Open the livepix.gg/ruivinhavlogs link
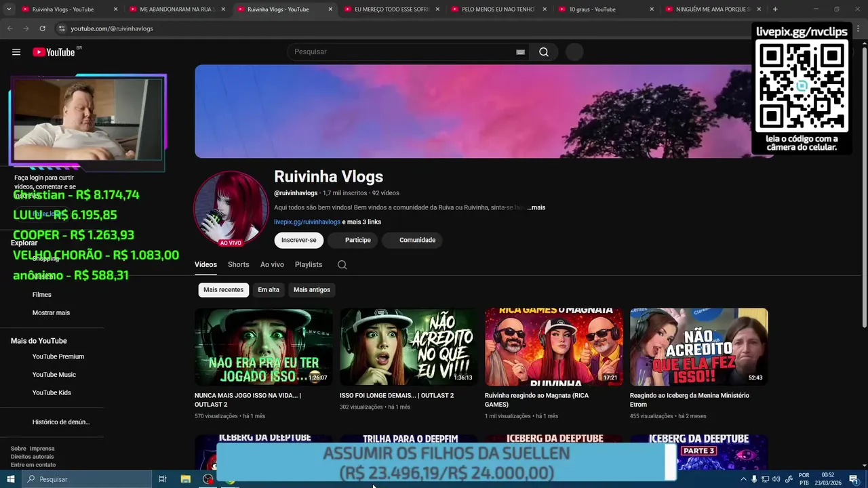This screenshot has height=488, width=868. pyautogui.click(x=307, y=222)
